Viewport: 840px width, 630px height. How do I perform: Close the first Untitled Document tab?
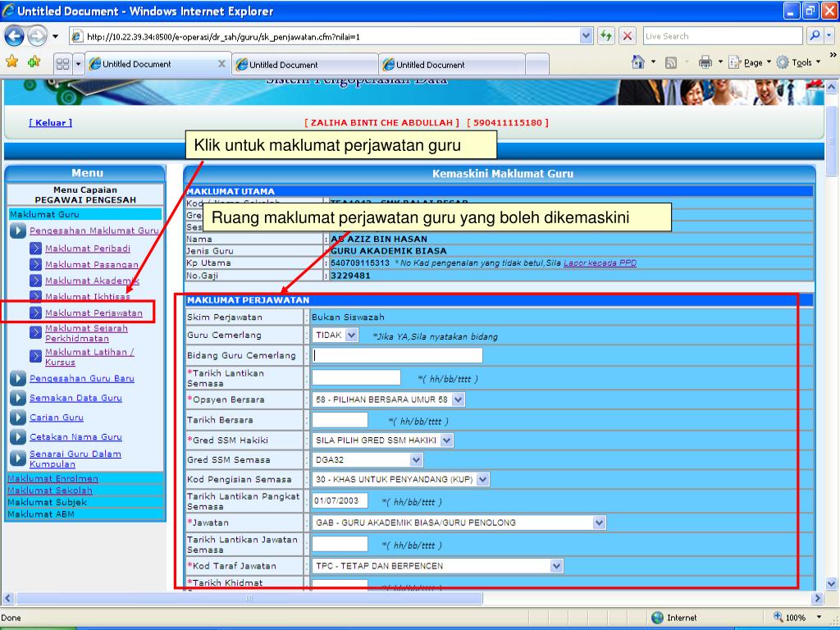(x=221, y=64)
